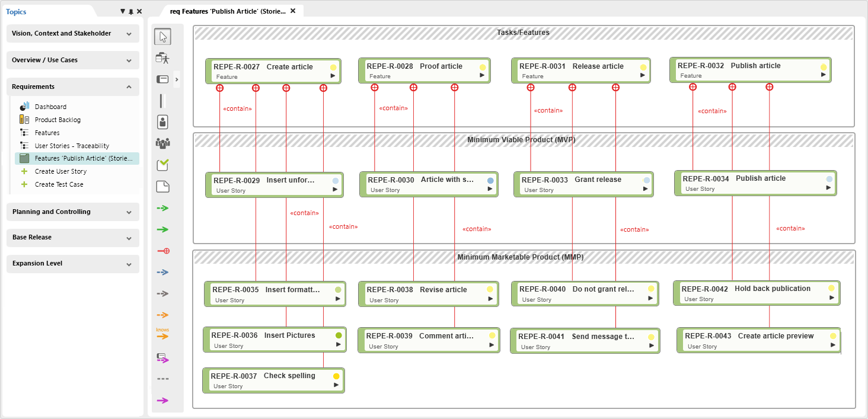Select the solid magenta arrow connector
The height and width of the screenshot is (419, 868).
pyautogui.click(x=162, y=401)
